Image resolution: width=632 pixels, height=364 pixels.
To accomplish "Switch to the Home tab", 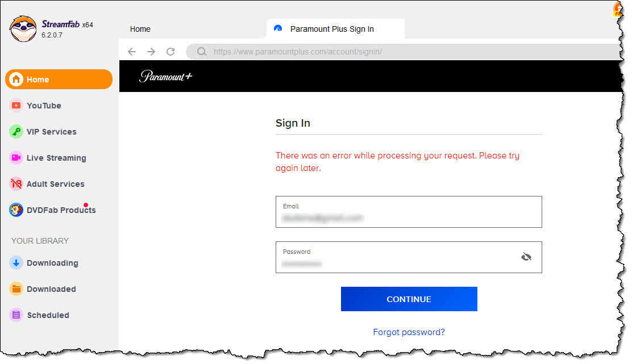I will [x=140, y=29].
